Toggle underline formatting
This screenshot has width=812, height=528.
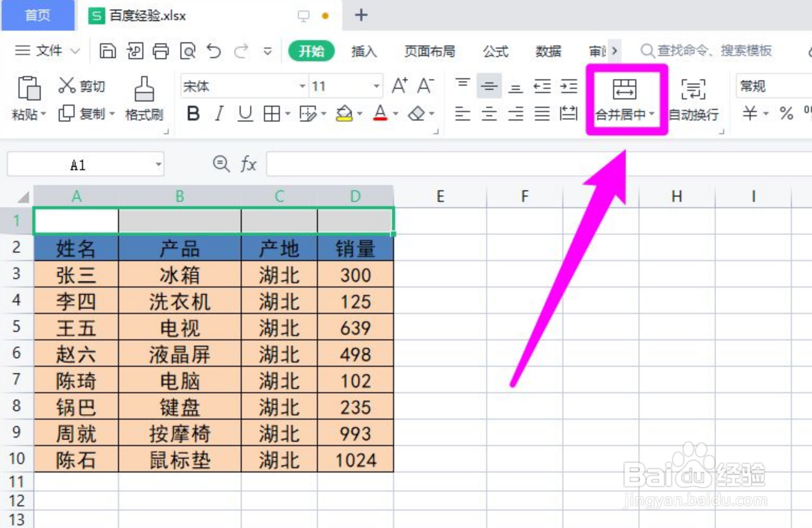tap(245, 113)
